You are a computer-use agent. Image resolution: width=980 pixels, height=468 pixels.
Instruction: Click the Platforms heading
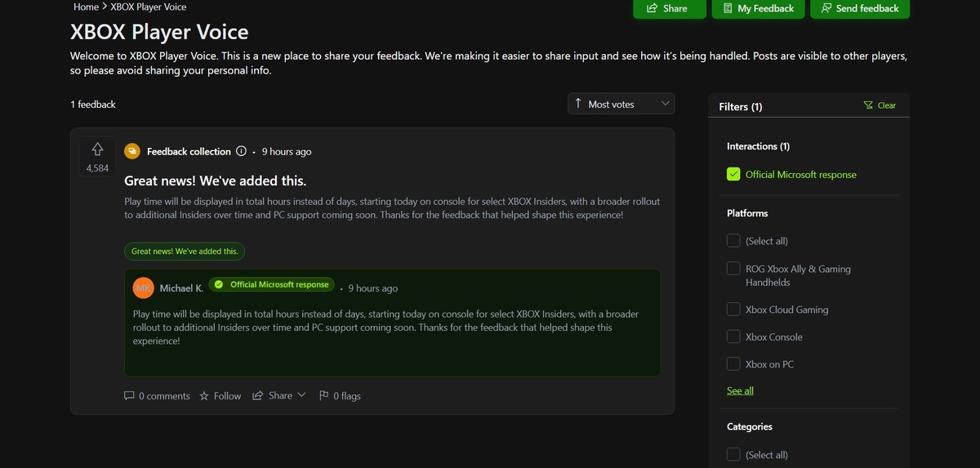tap(747, 213)
